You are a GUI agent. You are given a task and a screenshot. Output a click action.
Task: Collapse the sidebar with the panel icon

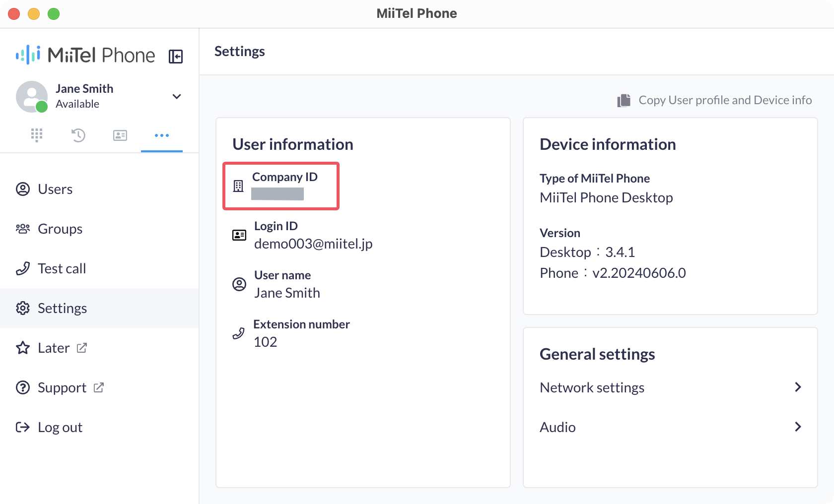(176, 57)
